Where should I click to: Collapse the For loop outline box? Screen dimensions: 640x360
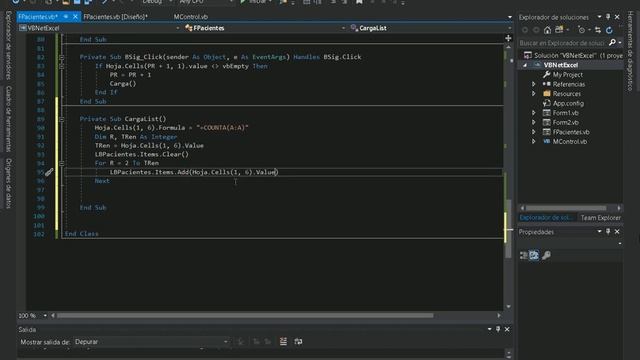pos(62,163)
